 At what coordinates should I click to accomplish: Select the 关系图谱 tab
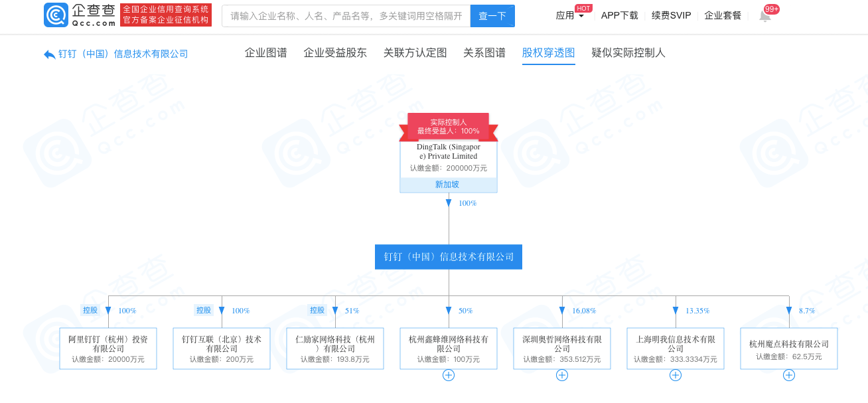[x=484, y=53]
